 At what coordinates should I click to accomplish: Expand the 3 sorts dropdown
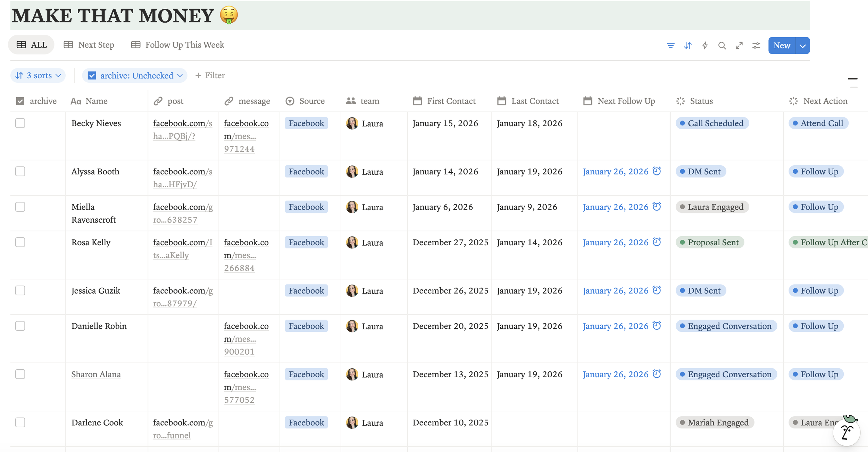click(x=38, y=75)
